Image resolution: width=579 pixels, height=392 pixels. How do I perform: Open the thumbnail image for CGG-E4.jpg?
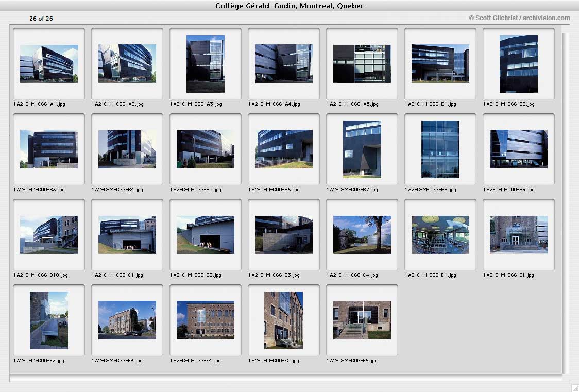click(x=206, y=320)
